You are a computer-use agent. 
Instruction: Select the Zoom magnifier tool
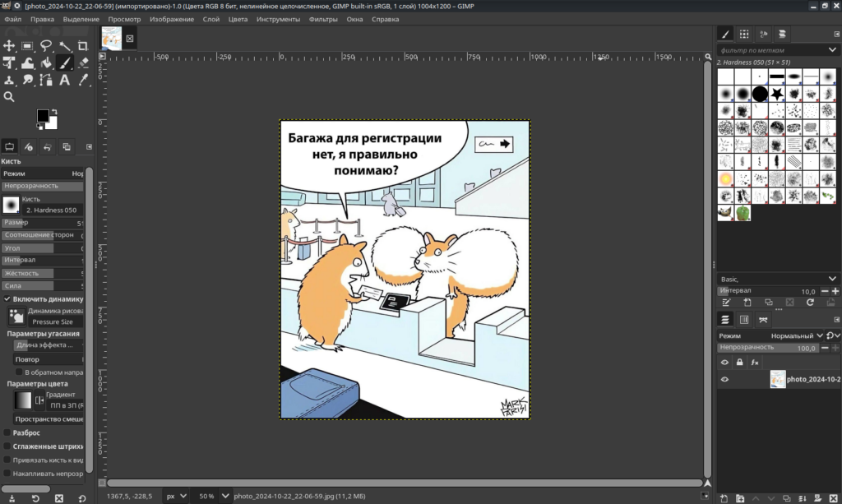[x=9, y=96]
